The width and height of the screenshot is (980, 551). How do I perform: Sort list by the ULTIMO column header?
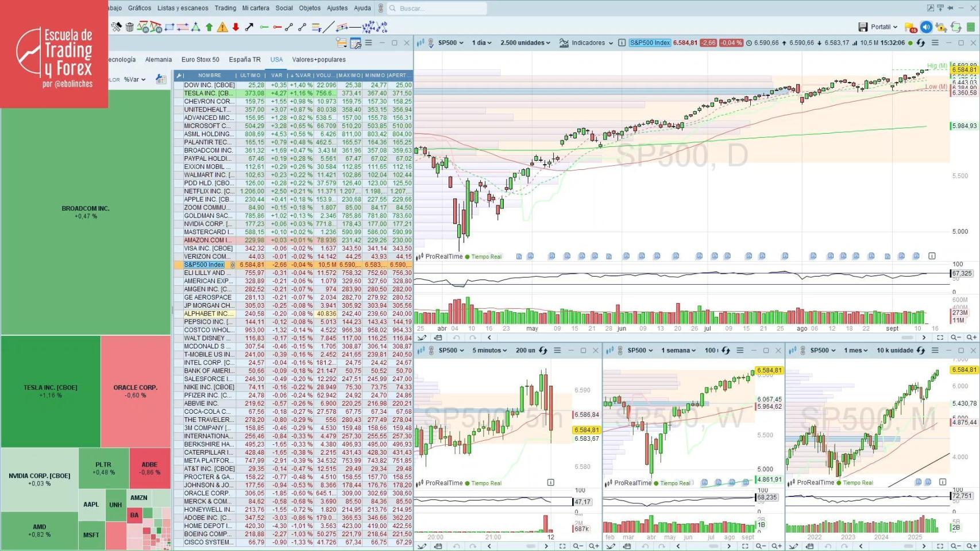coord(250,76)
